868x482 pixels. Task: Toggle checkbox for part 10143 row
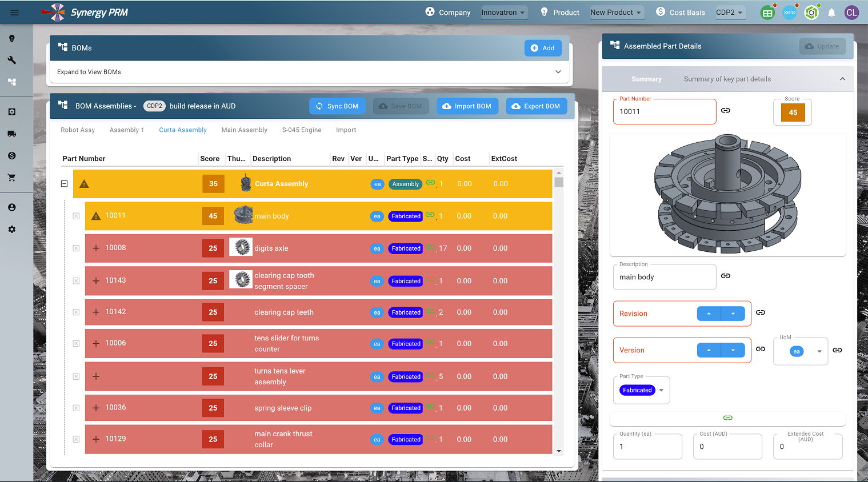click(x=76, y=281)
